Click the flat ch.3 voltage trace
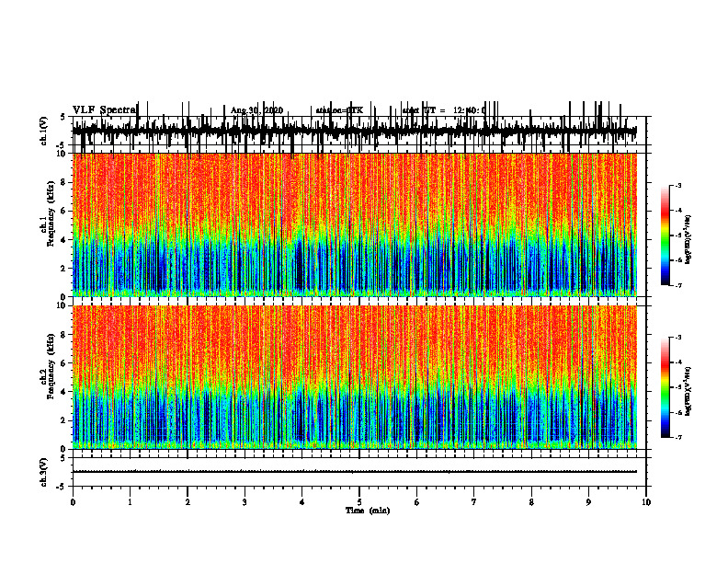 354,472
